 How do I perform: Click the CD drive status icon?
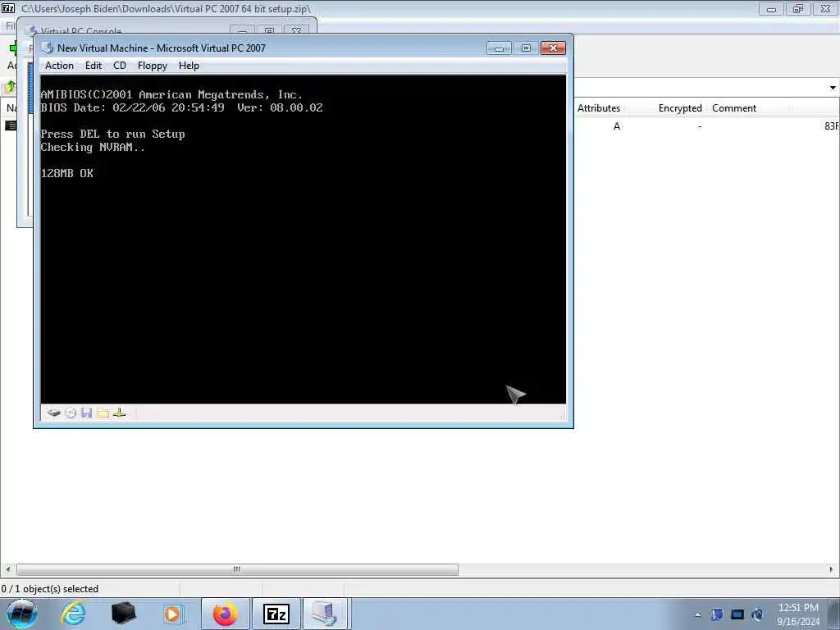[71, 413]
